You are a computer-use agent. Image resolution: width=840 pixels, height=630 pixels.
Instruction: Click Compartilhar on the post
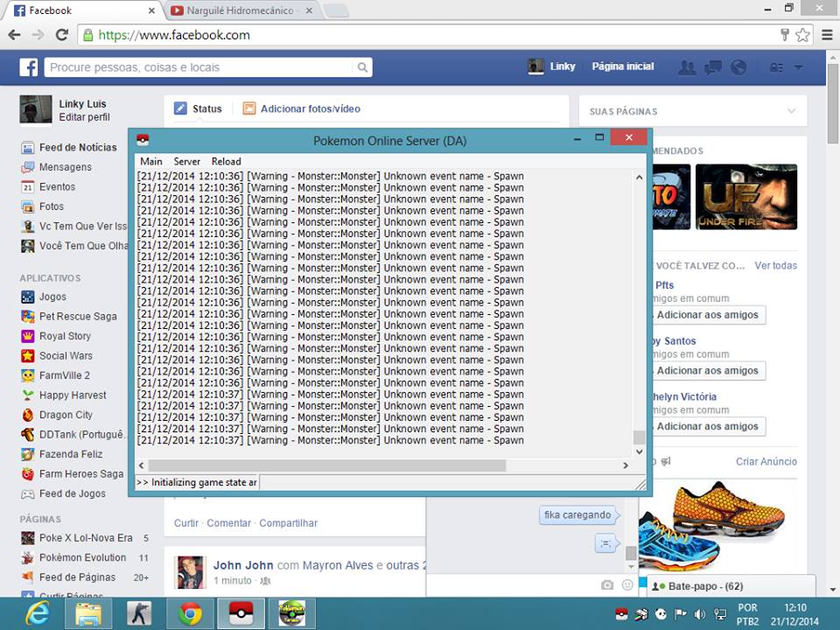pos(288,523)
